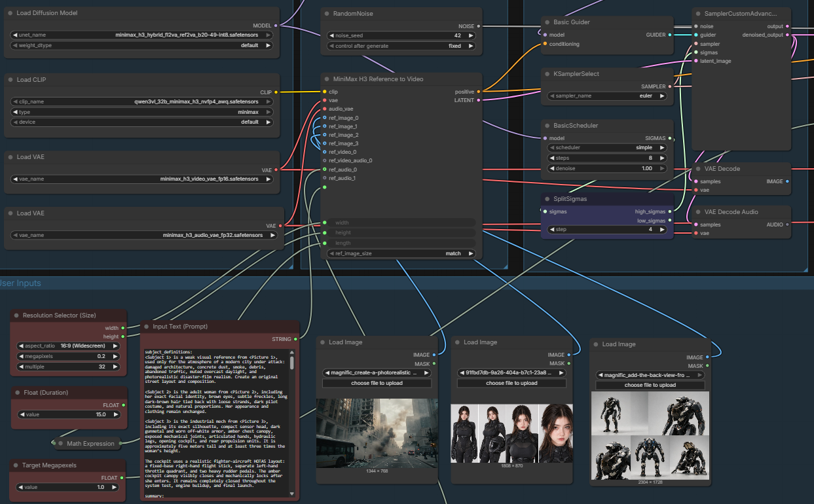This screenshot has height=504, width=814.
Task: Click choose file to upload under magnific_create-a-photorealistic
Action: pos(377,383)
